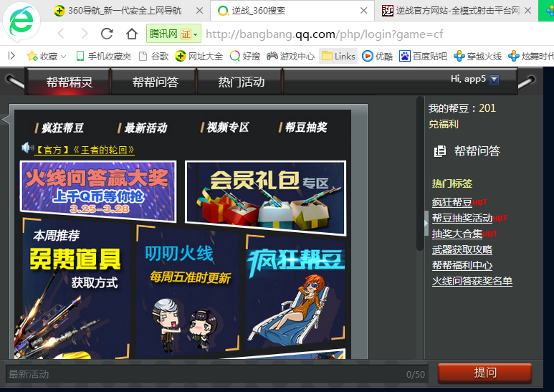Viewport: 554px width, 392px height.
Task: Open the 叨叨火线 weekly update card
Action: coord(188,290)
